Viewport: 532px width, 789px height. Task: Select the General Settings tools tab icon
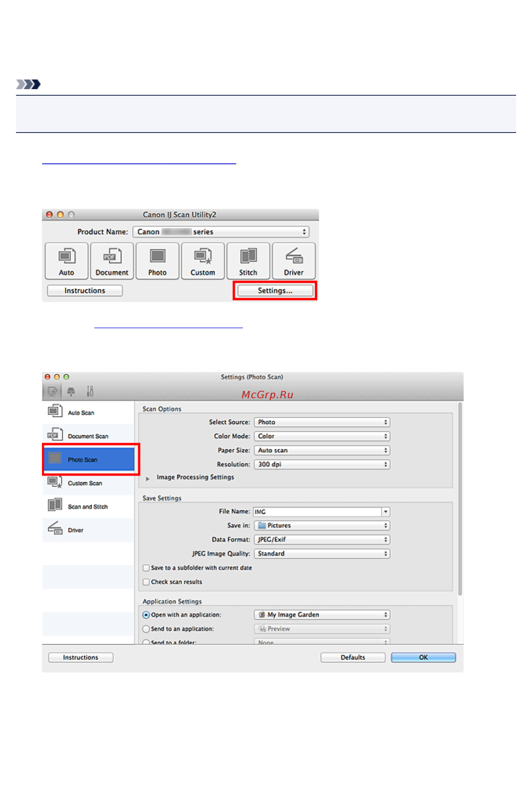pos(90,392)
